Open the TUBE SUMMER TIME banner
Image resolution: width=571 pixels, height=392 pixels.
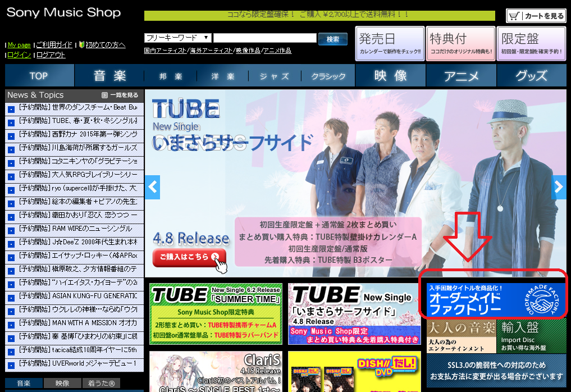tap(216, 314)
